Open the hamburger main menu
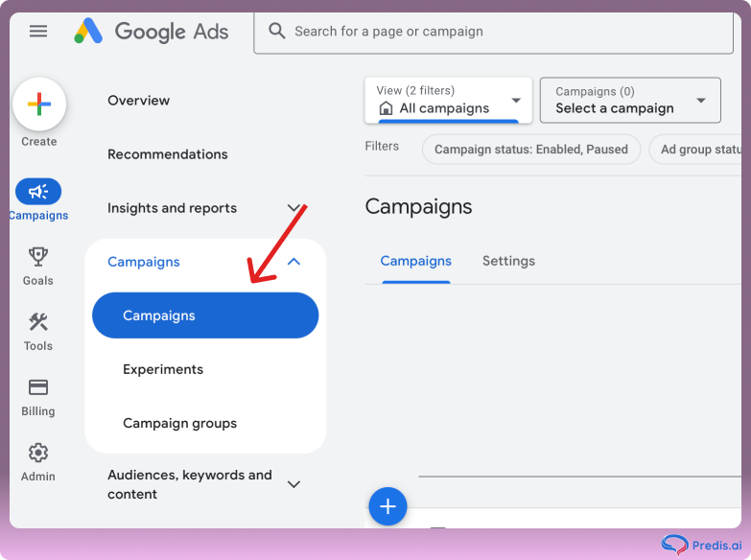Viewport: 751px width, 560px height. 38,31
